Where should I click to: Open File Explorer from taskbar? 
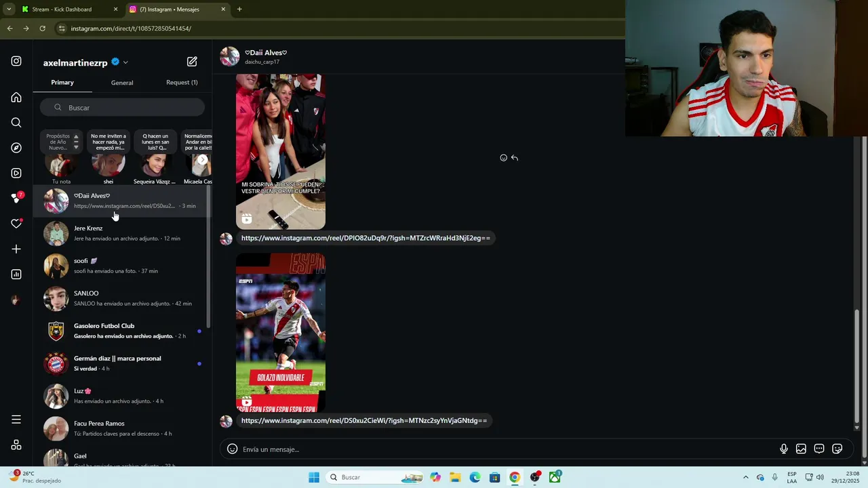[x=455, y=477]
